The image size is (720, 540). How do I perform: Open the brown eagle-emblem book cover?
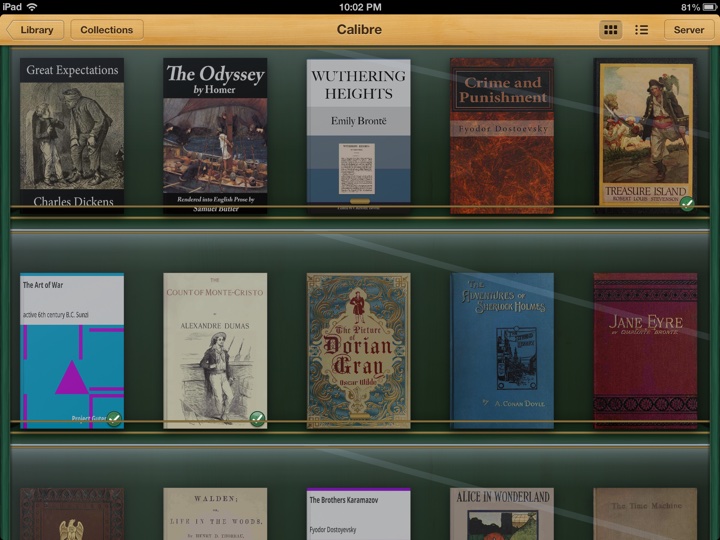72,514
